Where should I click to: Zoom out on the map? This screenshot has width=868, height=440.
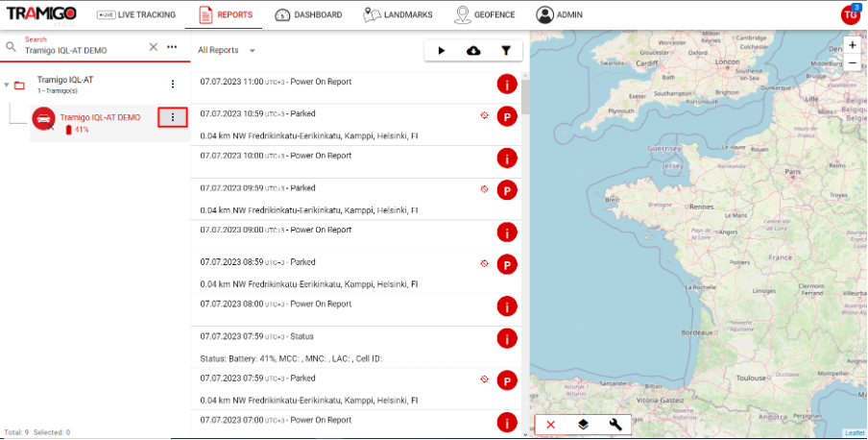click(852, 62)
